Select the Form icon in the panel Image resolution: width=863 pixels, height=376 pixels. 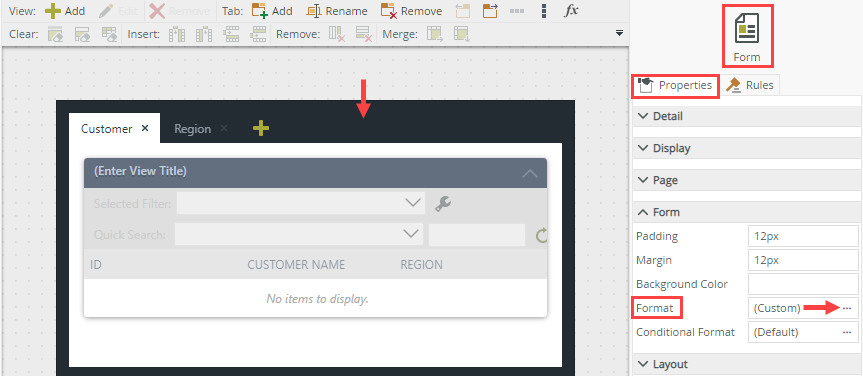(747, 35)
